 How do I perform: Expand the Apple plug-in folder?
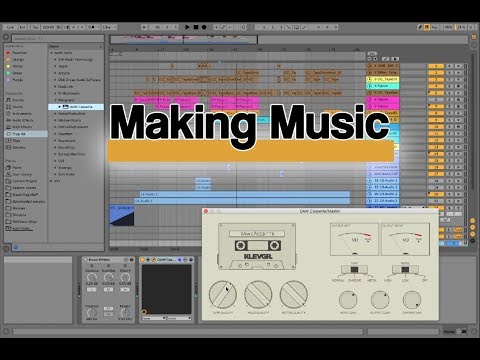click(x=56, y=66)
